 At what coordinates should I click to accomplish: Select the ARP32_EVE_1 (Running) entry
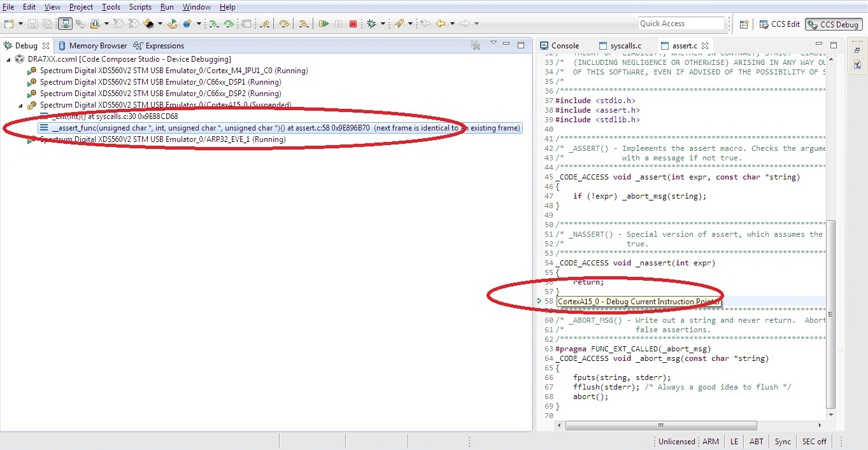[156, 139]
